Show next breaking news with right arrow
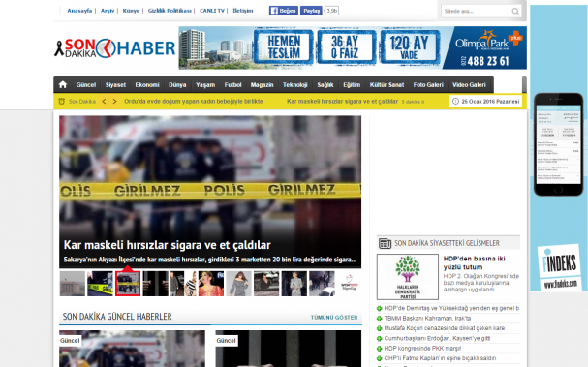Screen dimensions: 588x367 click(x=114, y=102)
